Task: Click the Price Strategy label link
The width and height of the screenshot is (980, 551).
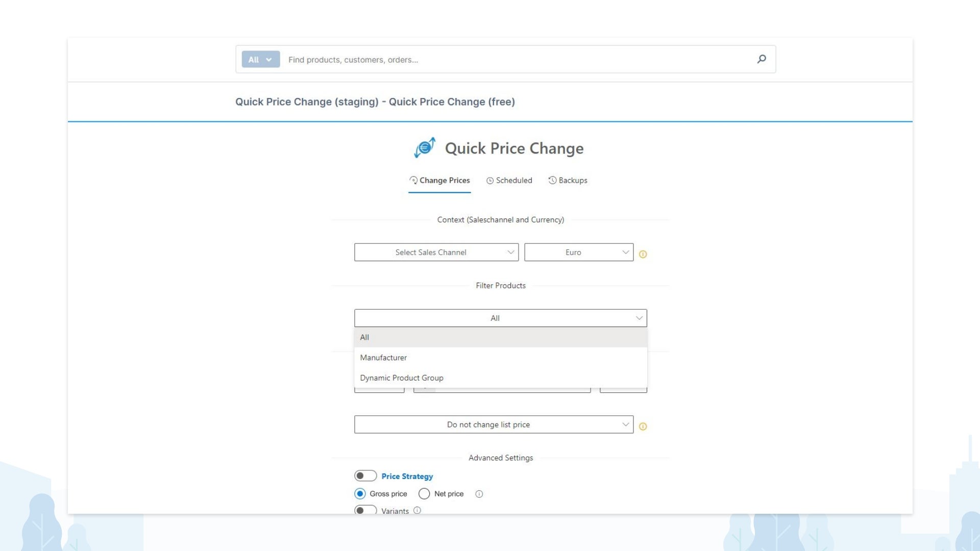Action: tap(407, 477)
